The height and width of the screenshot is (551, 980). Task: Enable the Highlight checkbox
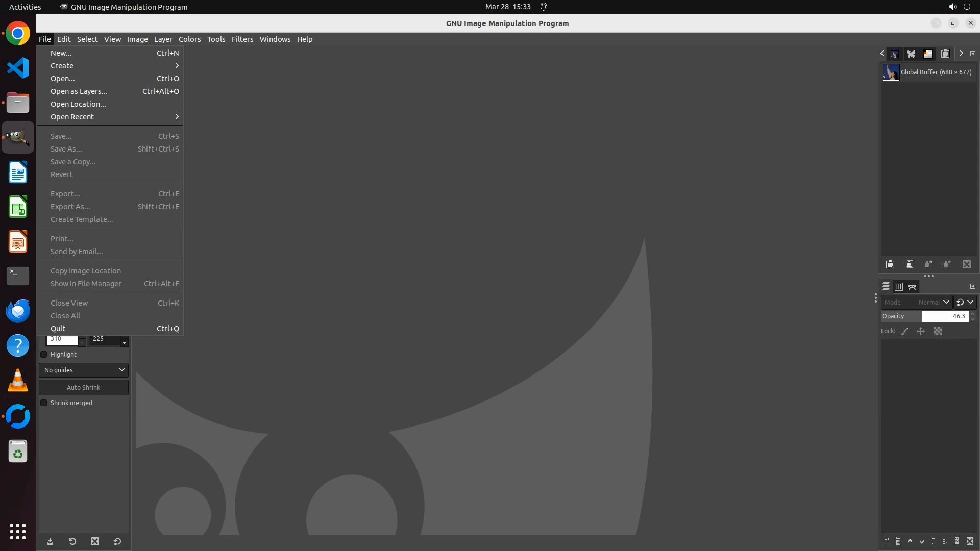[x=44, y=355]
